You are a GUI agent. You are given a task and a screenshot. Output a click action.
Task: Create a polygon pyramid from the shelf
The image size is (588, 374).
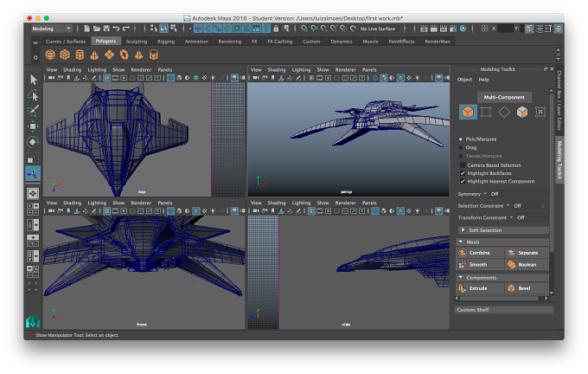click(x=138, y=55)
